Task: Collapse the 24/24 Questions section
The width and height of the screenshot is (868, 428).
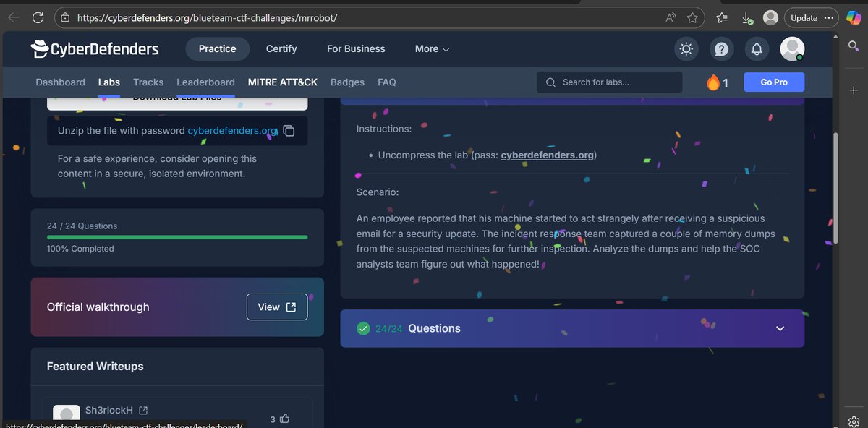Action: pos(780,328)
